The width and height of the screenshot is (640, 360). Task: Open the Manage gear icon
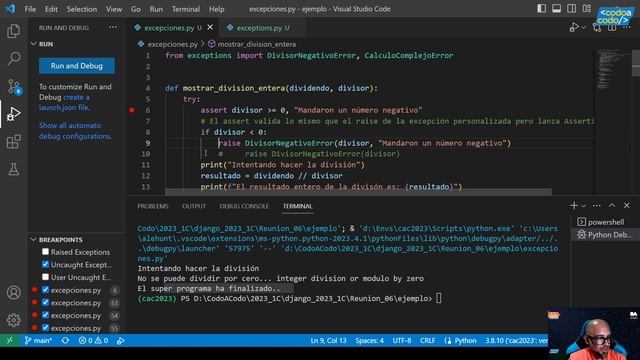pos(13,320)
